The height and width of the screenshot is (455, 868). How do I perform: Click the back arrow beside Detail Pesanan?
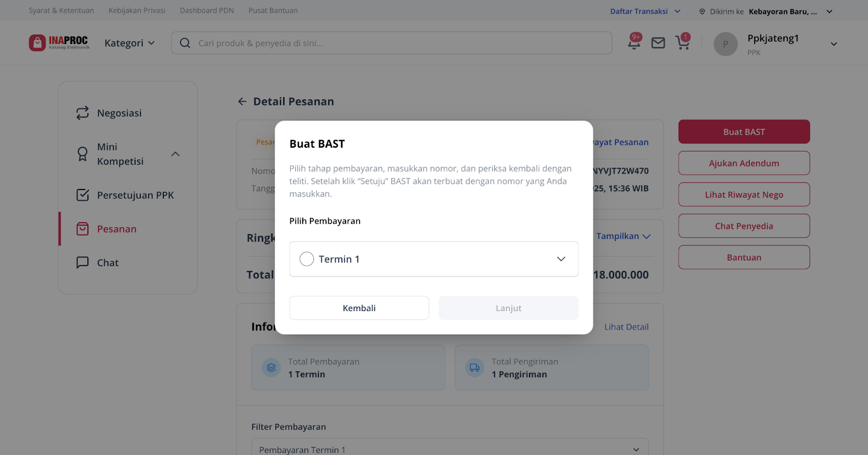(242, 102)
